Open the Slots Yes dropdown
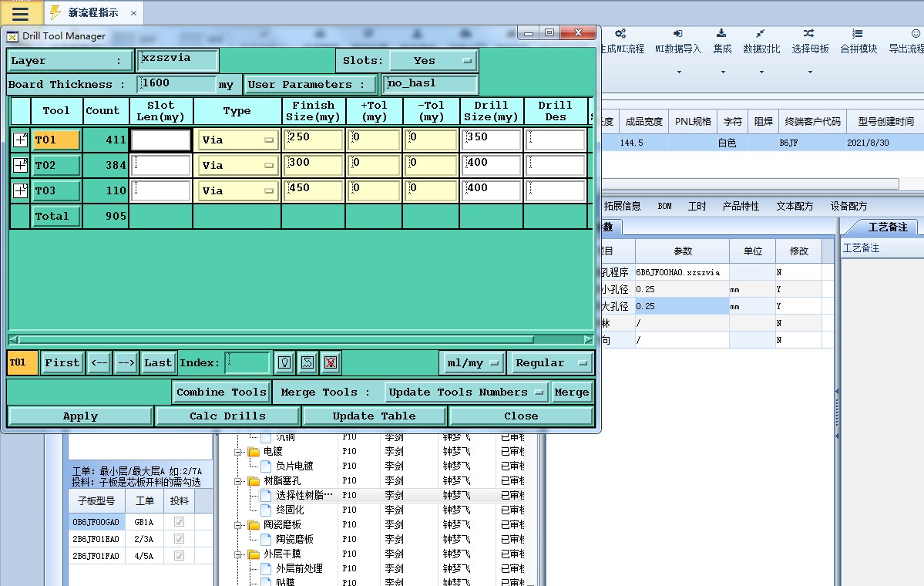 [x=433, y=60]
